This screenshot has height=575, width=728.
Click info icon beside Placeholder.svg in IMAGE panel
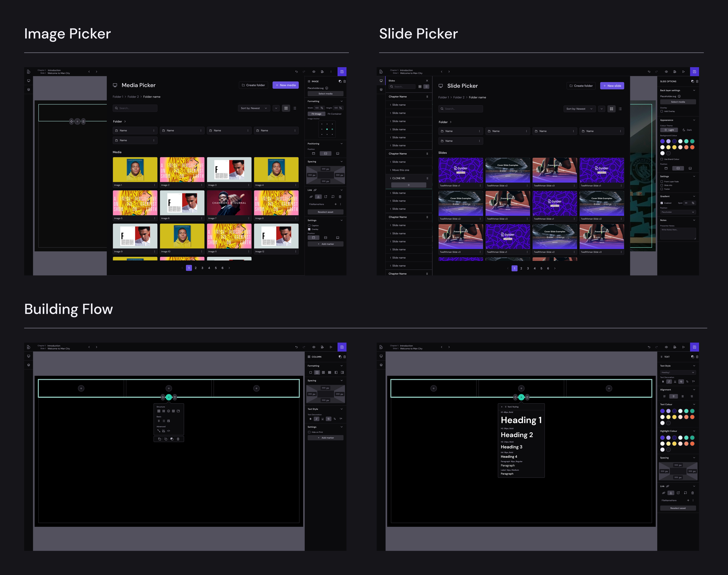point(327,88)
